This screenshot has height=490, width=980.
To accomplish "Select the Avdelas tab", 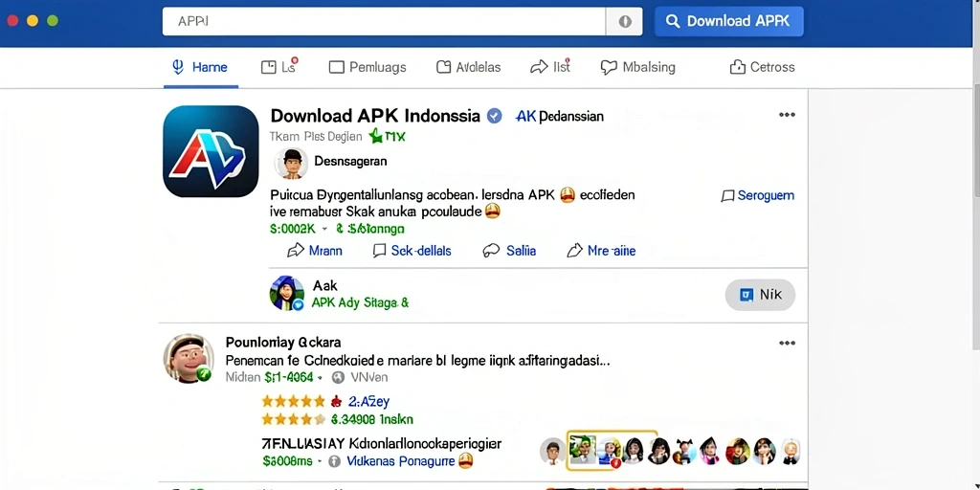I will tap(468, 67).
